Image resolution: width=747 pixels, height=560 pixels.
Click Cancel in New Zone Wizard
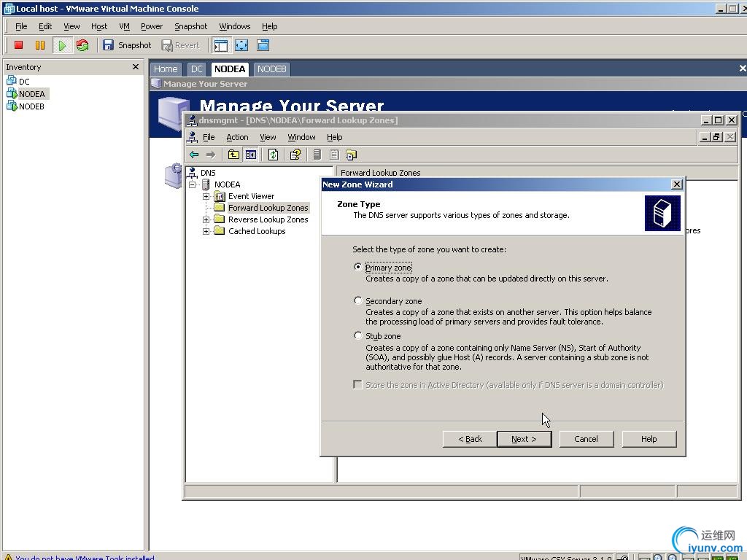(586, 439)
